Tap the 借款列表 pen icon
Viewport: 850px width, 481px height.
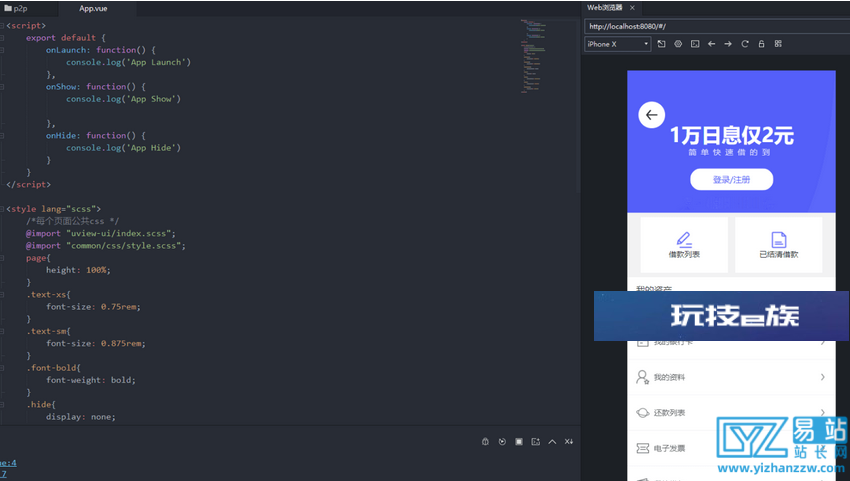click(684, 239)
